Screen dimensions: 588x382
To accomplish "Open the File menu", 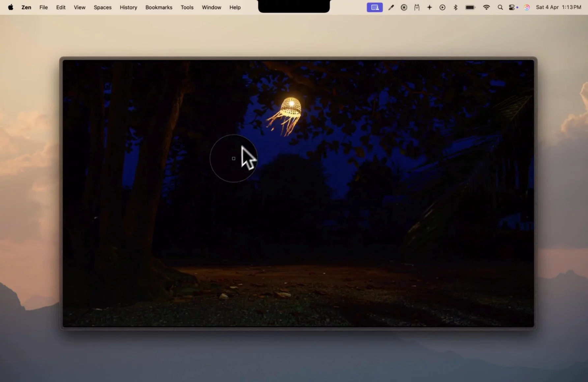I will click(44, 7).
